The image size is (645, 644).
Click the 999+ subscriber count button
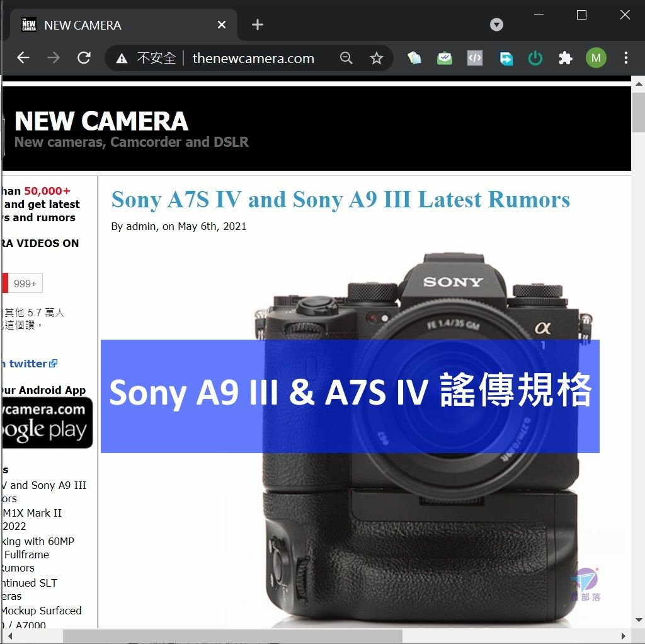click(x=25, y=283)
